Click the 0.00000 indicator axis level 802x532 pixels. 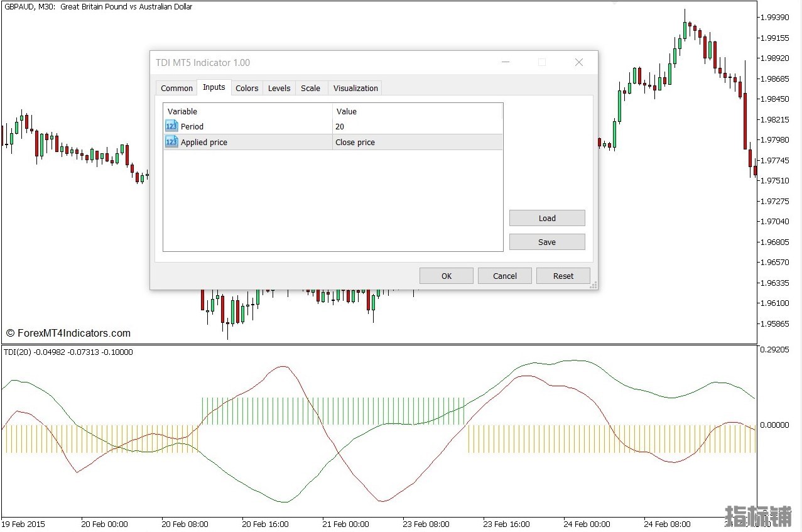(774, 425)
